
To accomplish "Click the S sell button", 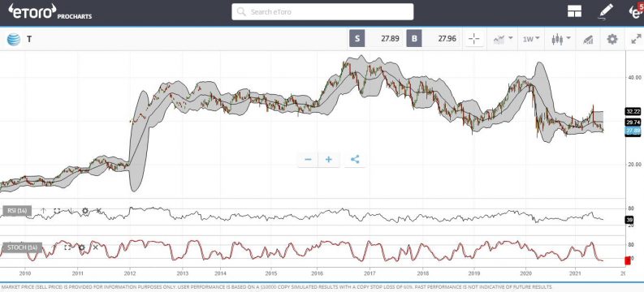I will [x=357, y=39].
